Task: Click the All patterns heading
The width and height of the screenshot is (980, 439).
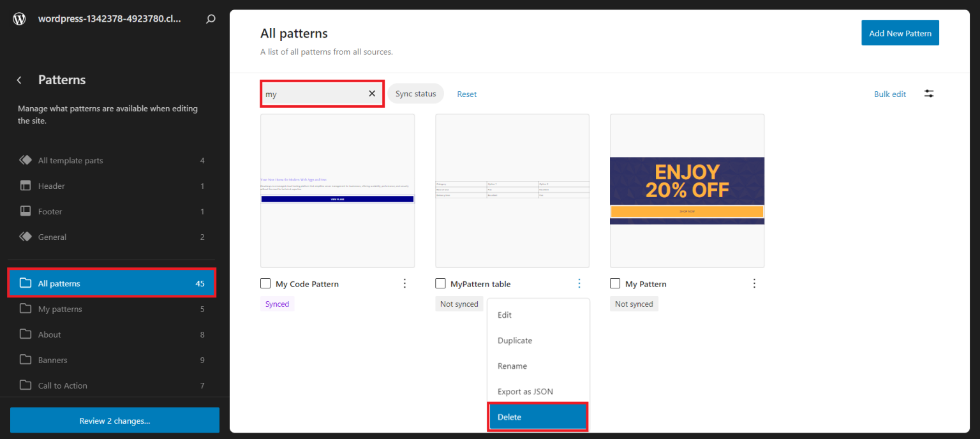Action: (294, 33)
